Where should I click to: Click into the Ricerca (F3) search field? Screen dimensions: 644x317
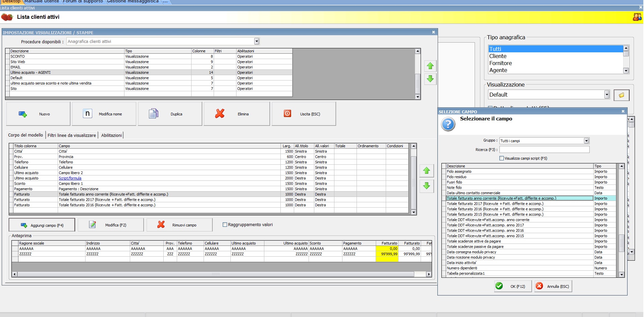(x=544, y=150)
